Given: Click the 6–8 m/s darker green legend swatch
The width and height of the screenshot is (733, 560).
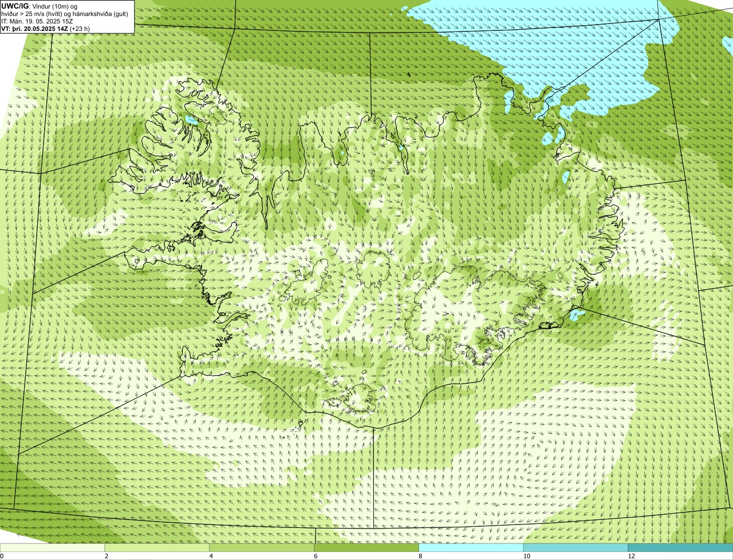Looking at the screenshot, I should pos(366,548).
